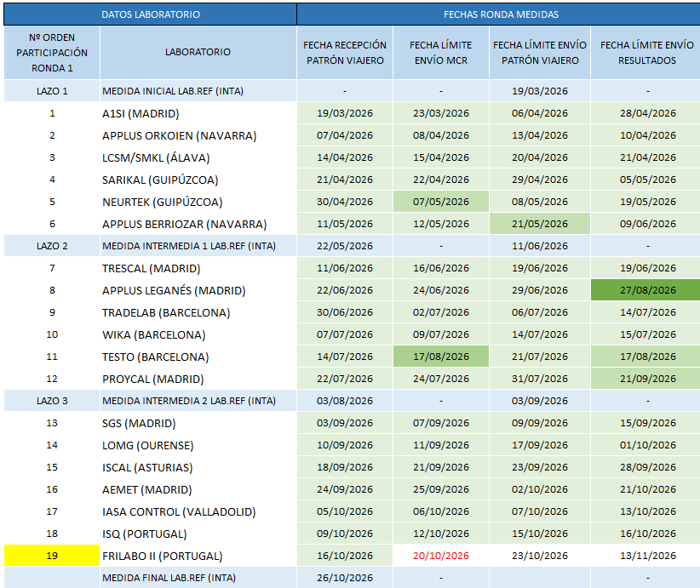This screenshot has width=700, height=588.
Task: Select PROYCAL's results date 21/09/2026
Action: [647, 379]
